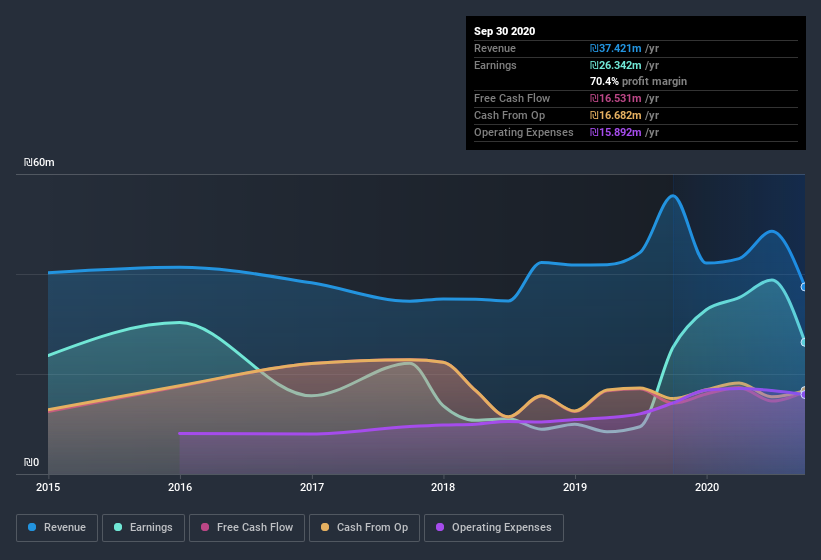Toggle the Revenue legend button
The image size is (821, 560).
(x=57, y=528)
